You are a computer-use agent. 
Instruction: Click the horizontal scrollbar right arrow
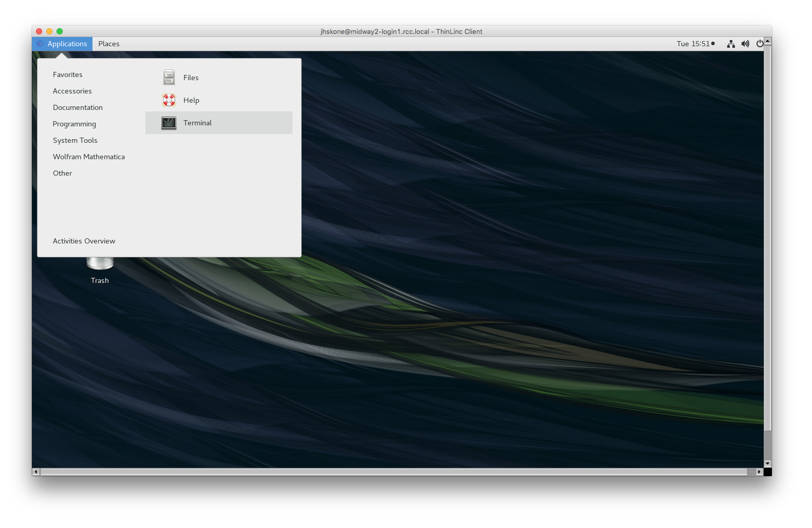point(759,472)
